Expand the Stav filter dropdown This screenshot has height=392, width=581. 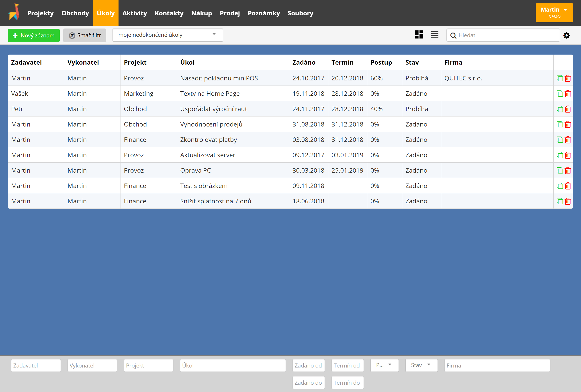(421, 365)
